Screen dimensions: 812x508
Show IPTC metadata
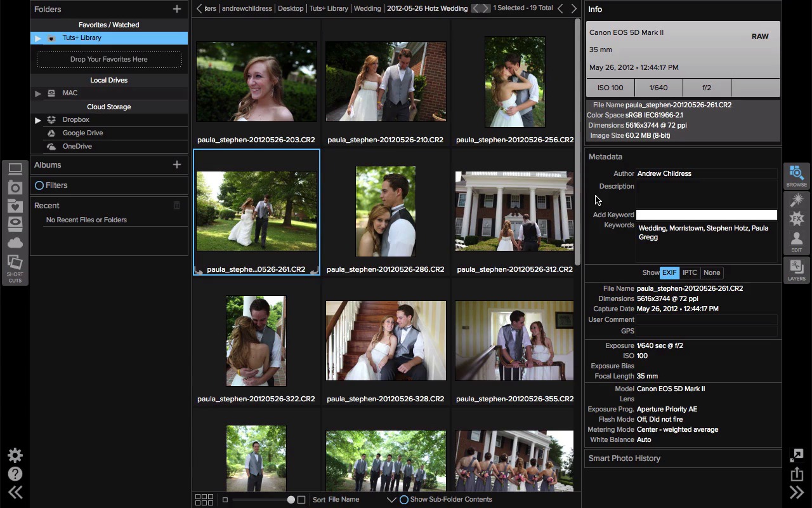690,272
